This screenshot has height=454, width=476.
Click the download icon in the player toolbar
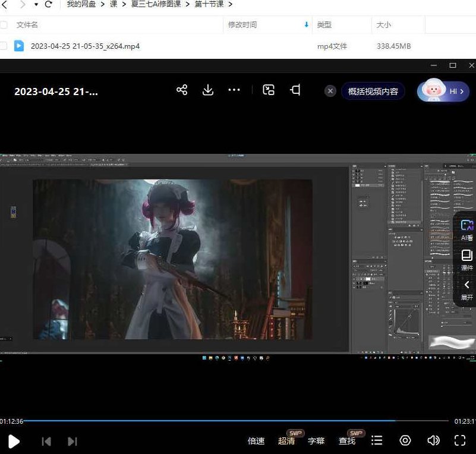pyautogui.click(x=208, y=90)
